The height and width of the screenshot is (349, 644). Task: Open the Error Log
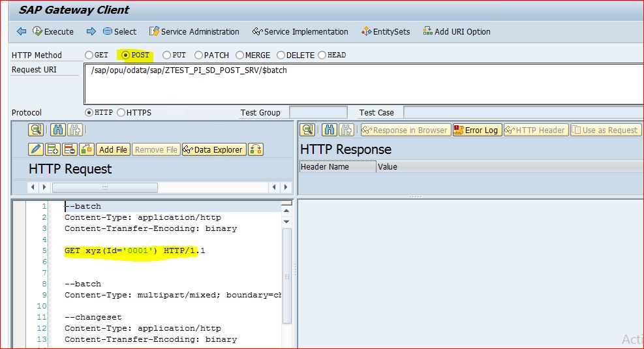pos(477,130)
